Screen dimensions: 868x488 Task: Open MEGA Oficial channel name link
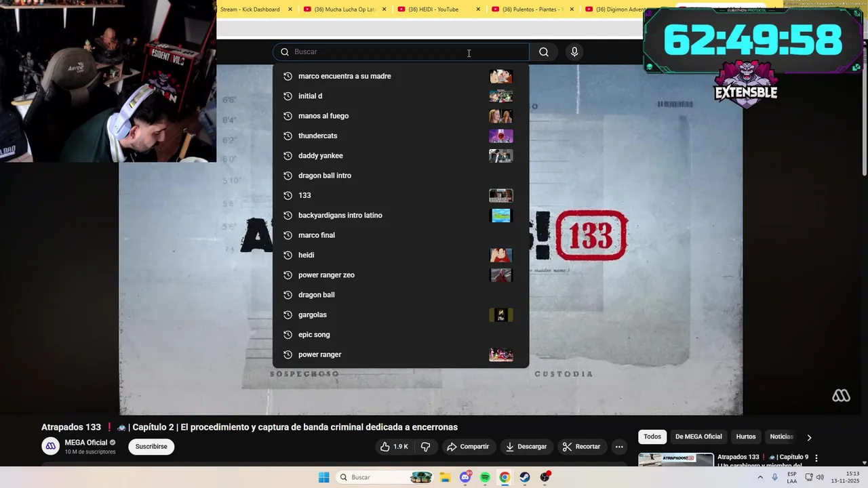86,443
